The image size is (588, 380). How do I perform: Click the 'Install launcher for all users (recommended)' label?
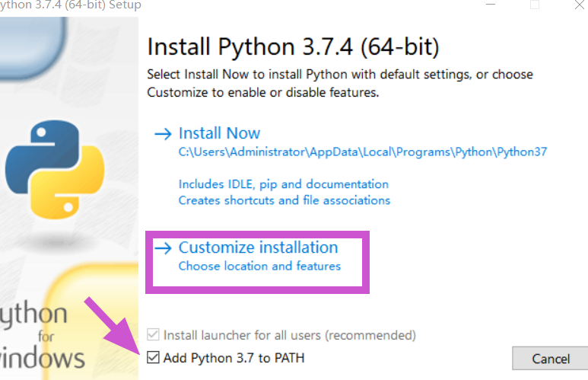pos(290,335)
